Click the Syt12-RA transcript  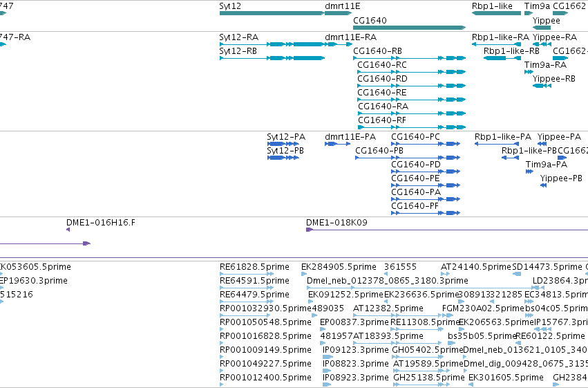[272, 44]
